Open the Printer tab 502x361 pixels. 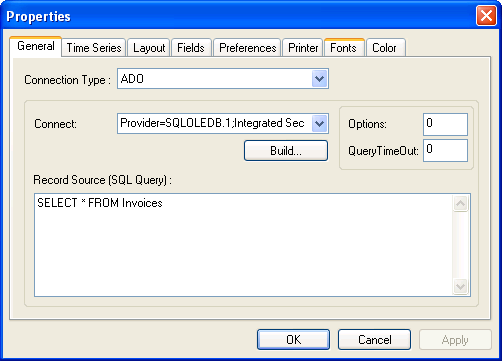pyautogui.click(x=303, y=48)
